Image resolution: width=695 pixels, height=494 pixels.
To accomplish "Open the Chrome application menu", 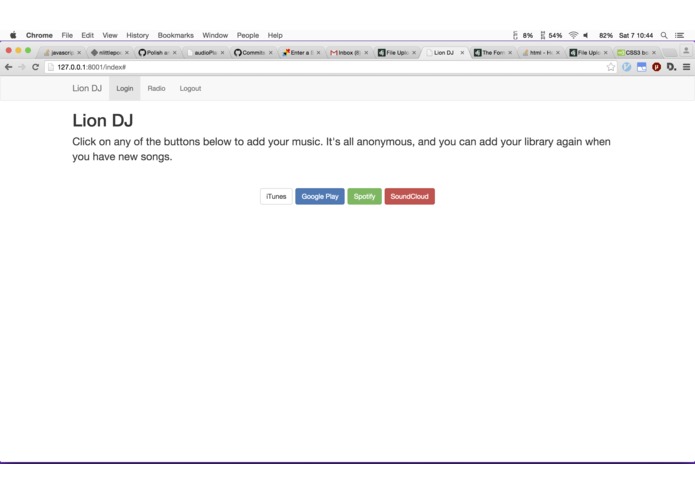I will point(39,35).
